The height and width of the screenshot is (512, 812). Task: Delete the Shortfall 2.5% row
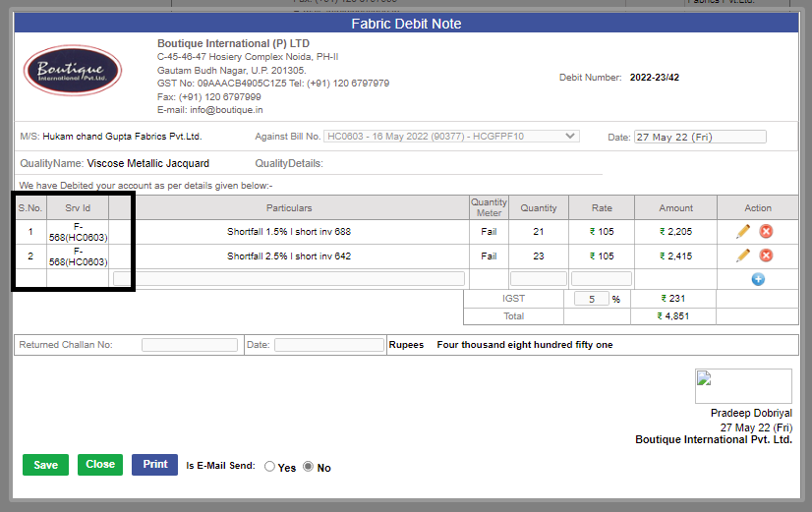point(766,256)
